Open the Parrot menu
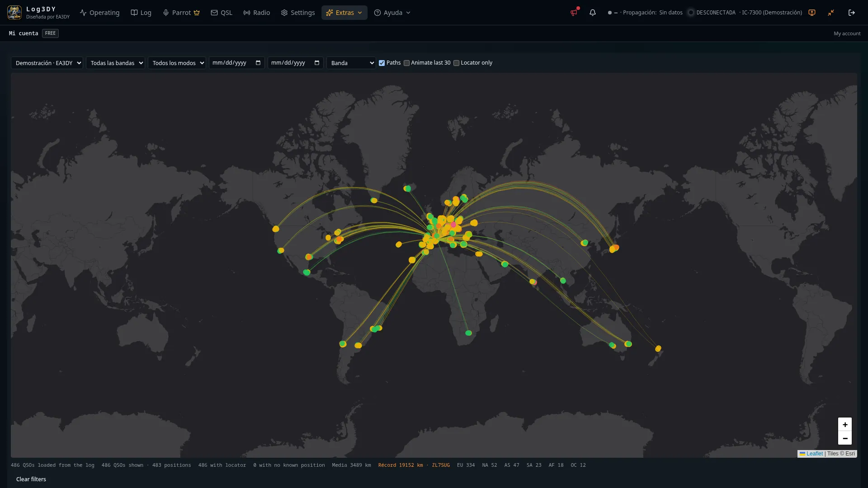Screen dimensions: 868x488 (x=181, y=13)
